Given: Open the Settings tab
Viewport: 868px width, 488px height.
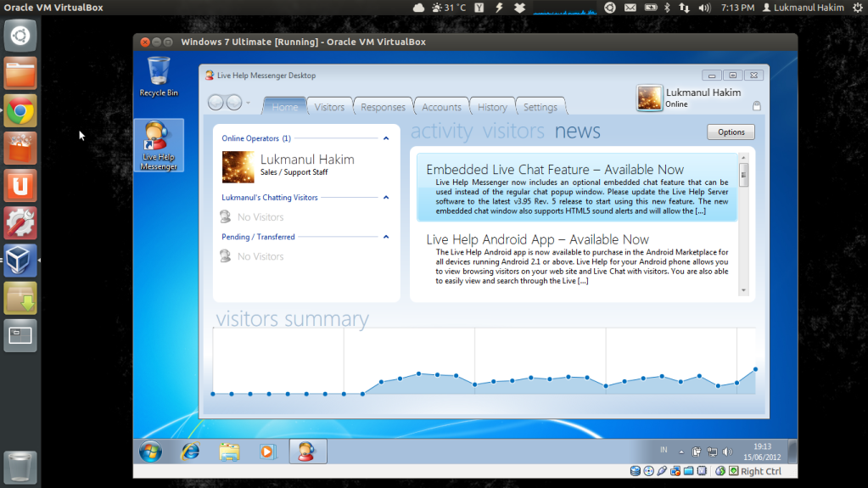Looking at the screenshot, I should click(540, 107).
